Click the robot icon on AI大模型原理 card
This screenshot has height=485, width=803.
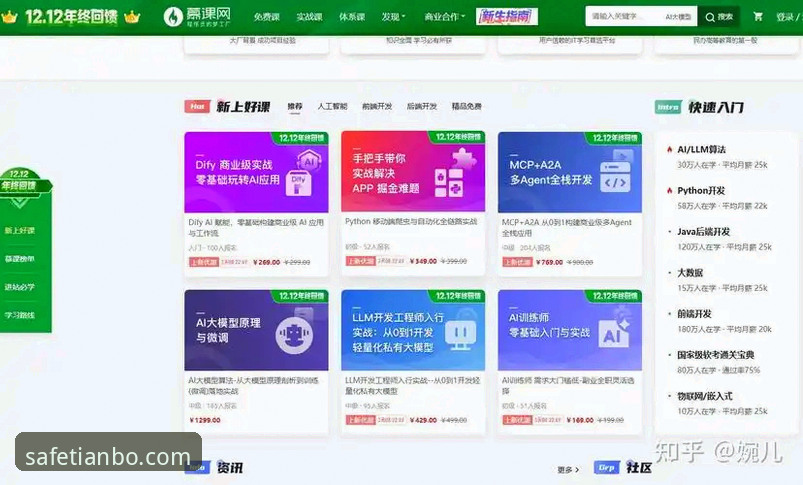click(294, 335)
